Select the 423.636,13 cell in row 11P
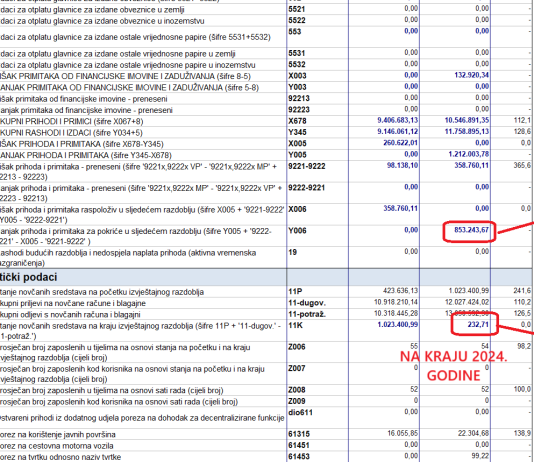This screenshot has width=534, height=462. click(x=400, y=291)
